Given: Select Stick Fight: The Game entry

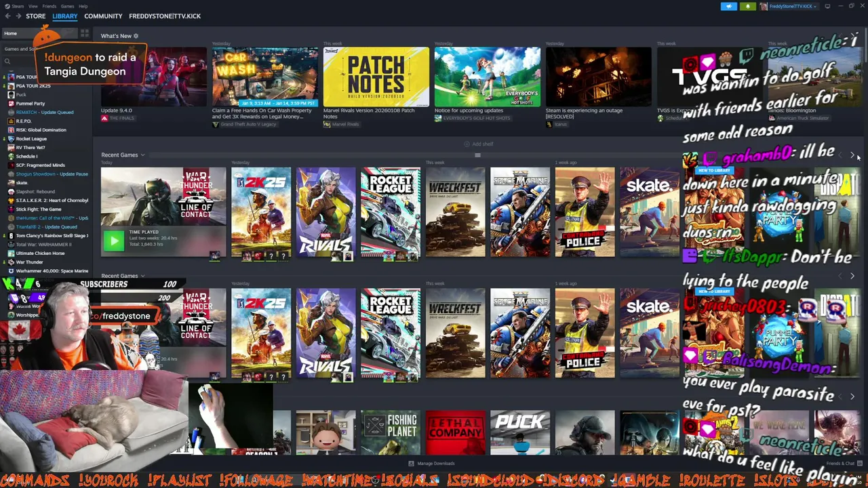Looking at the screenshot, I should point(39,209).
